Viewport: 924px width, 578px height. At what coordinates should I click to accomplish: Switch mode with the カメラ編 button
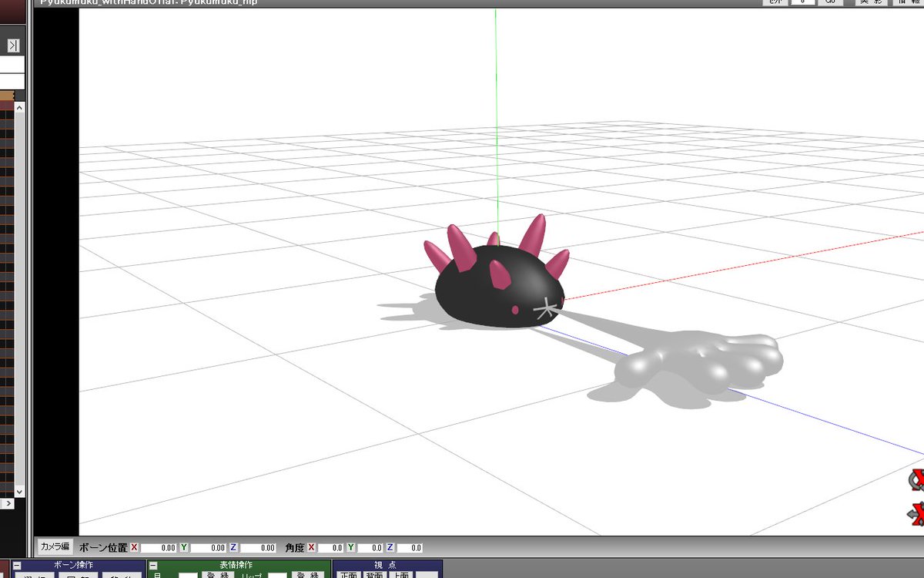55,546
